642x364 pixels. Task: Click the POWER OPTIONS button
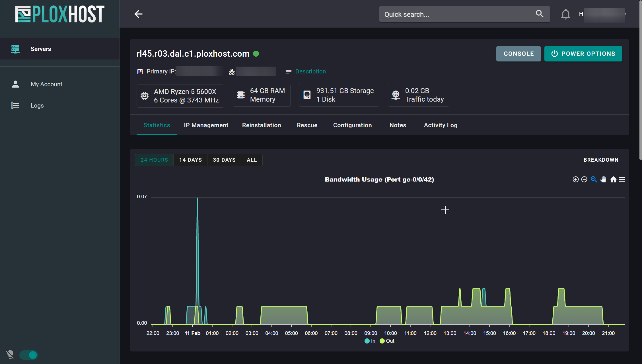583,54
